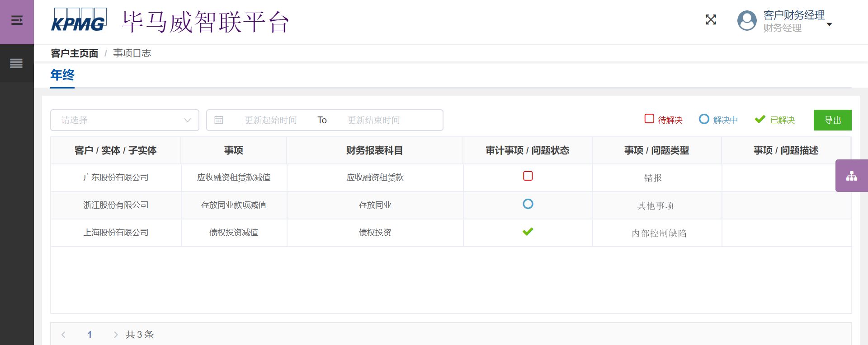The width and height of the screenshot is (868, 345).
Task: Open the list icon in dark sidebar
Action: (x=16, y=63)
